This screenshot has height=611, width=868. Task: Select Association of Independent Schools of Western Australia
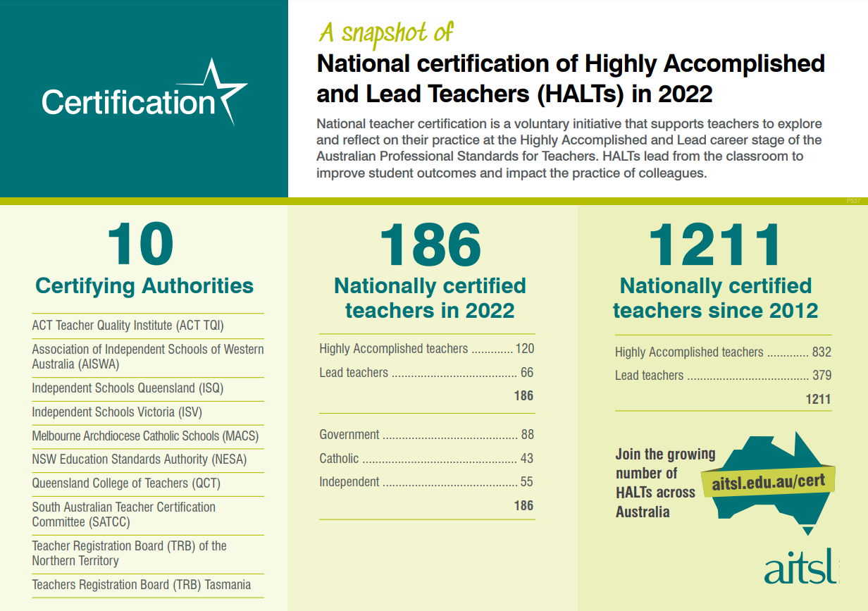click(148, 357)
